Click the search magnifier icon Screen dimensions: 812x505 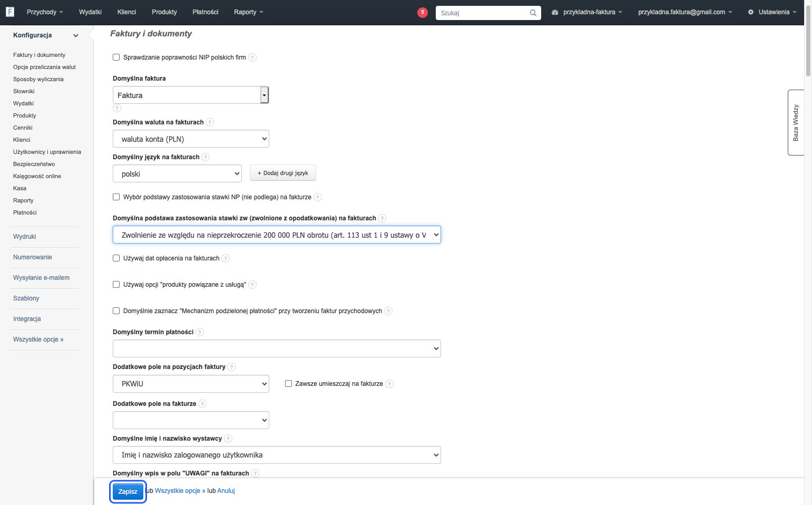(533, 13)
